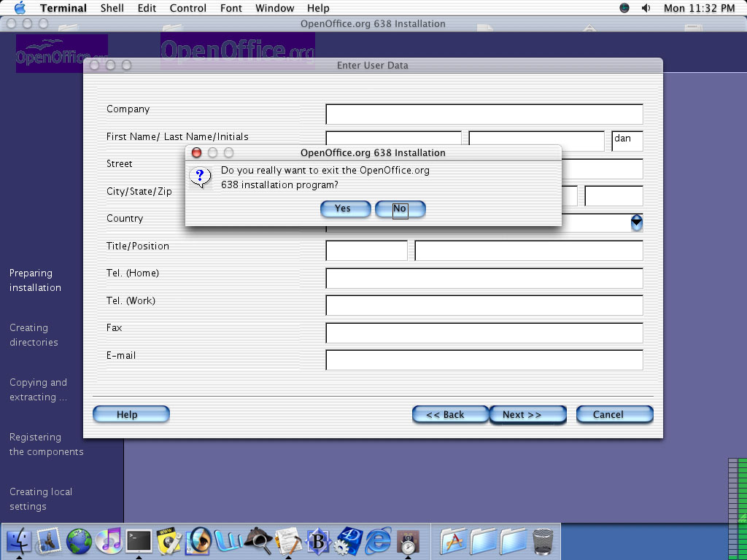Focus the Tel. (Work) input field
This screenshot has height=560, width=747.
484,306
